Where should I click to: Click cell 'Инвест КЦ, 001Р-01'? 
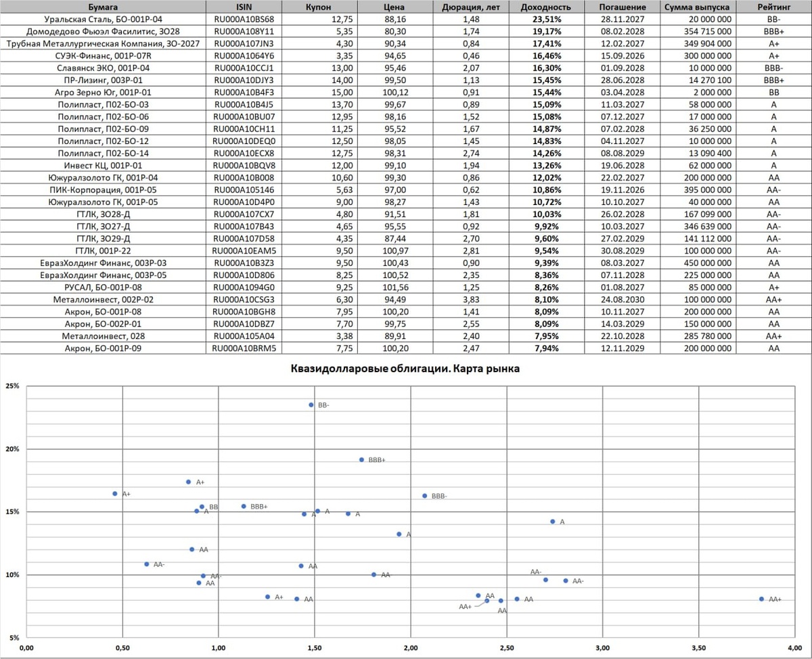tap(103, 165)
